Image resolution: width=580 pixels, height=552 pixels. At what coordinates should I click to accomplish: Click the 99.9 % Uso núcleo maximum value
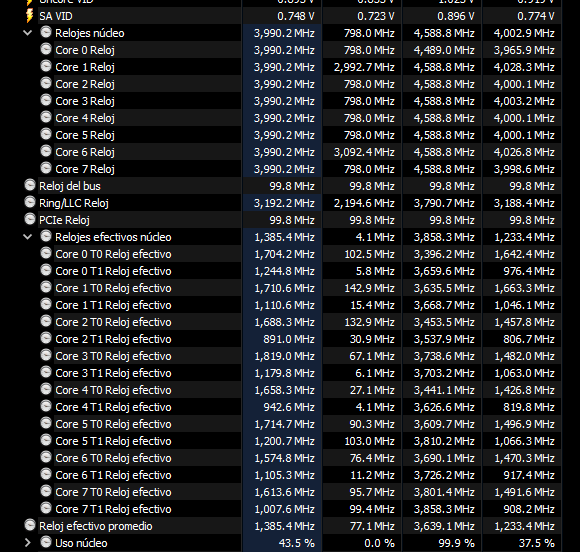(456, 543)
